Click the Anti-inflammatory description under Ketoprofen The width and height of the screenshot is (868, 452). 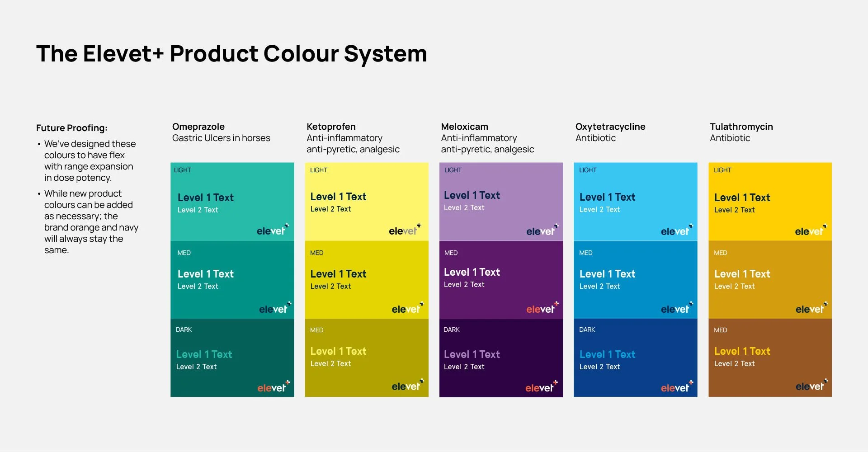[353, 144]
